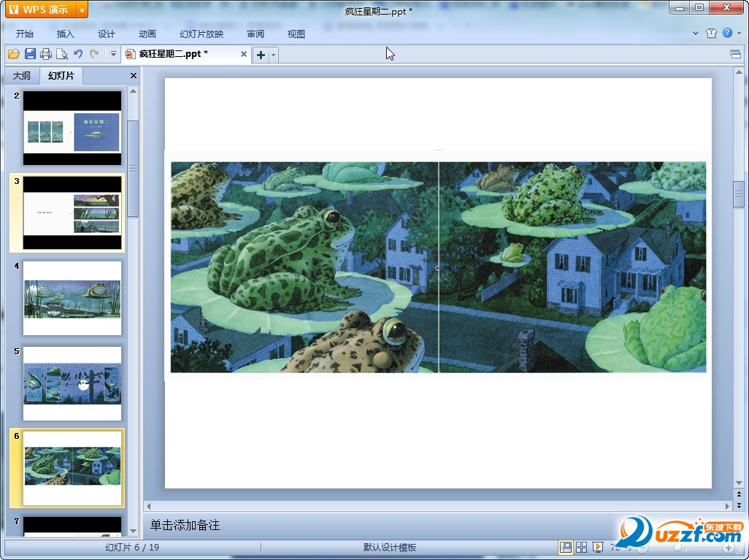Screen dimensions: 749x560
Task: Print the presentation via printer icon
Action: 46,54
